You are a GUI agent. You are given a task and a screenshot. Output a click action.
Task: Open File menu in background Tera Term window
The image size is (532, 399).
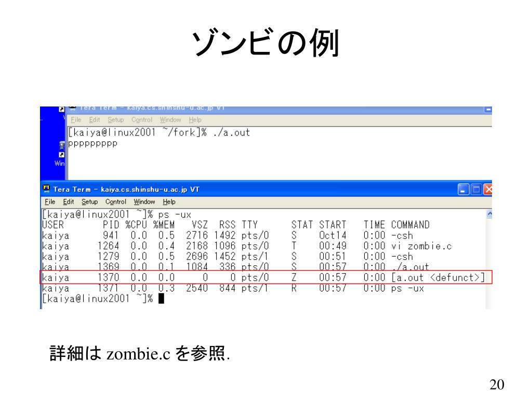point(76,120)
